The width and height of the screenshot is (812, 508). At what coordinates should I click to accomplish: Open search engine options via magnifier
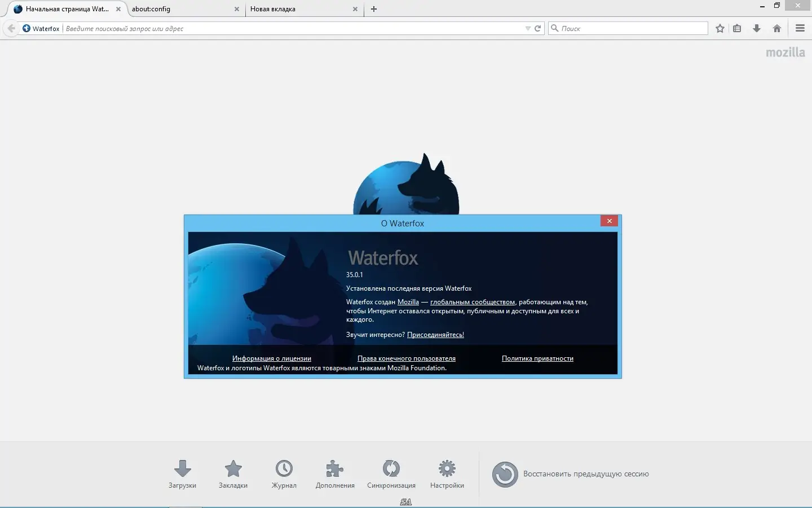click(555, 28)
